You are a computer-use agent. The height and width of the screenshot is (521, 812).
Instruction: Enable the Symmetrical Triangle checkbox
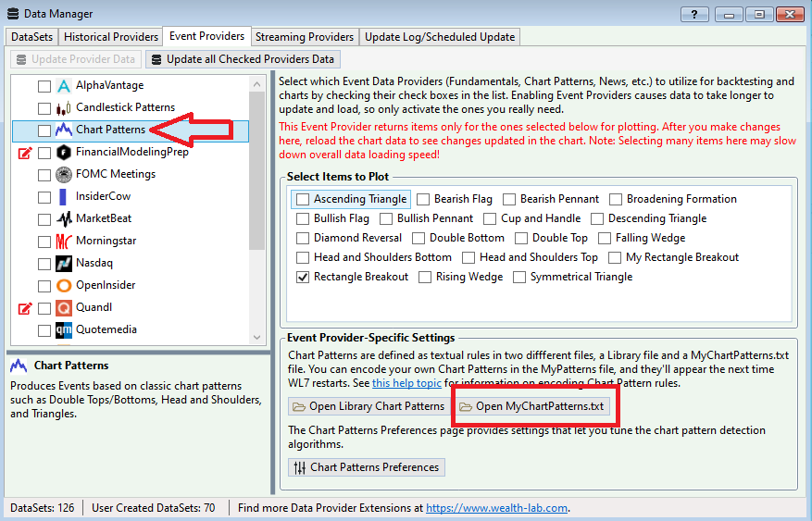point(519,278)
